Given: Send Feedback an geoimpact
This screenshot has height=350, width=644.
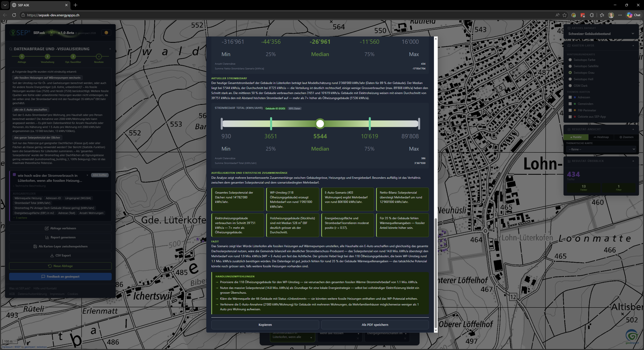Looking at the screenshot, I should (60, 277).
